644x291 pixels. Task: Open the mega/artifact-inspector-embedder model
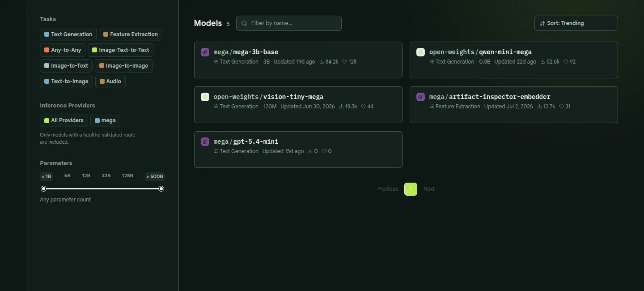pyautogui.click(x=514, y=105)
